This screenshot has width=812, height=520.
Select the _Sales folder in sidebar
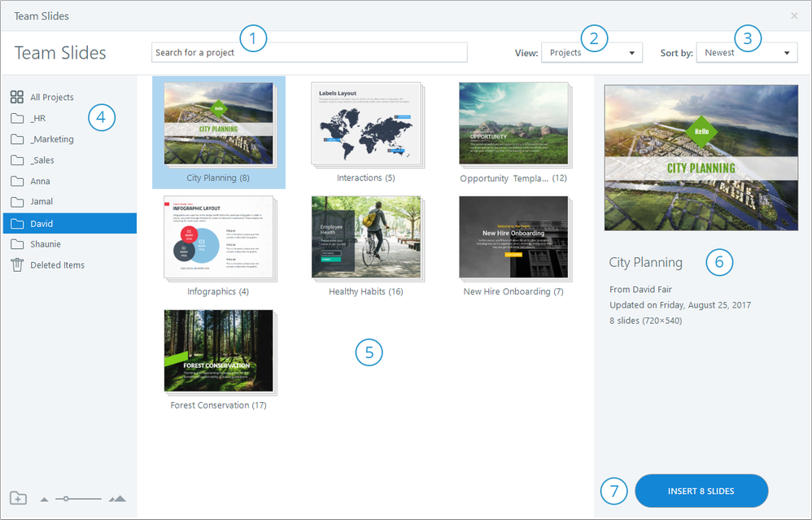tap(42, 160)
